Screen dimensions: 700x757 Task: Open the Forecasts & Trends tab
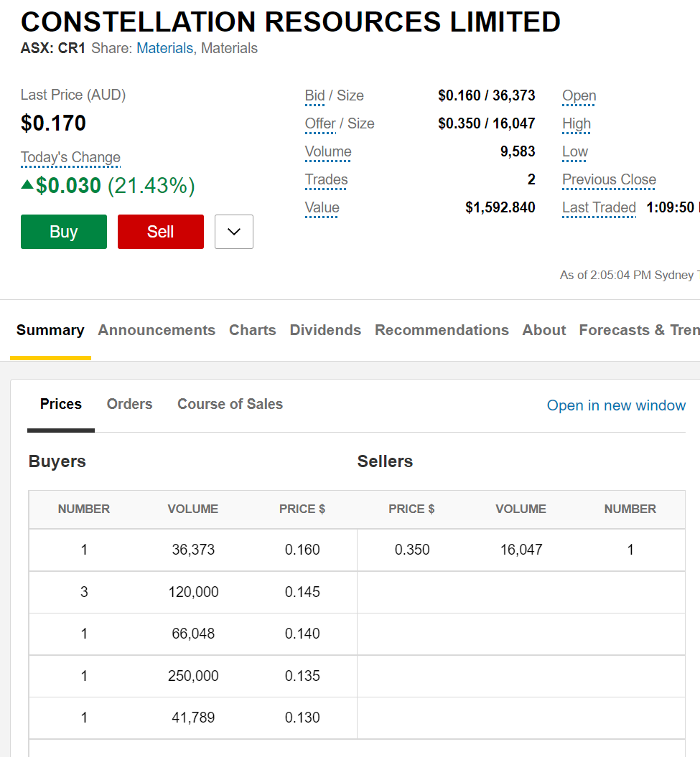[639, 330]
